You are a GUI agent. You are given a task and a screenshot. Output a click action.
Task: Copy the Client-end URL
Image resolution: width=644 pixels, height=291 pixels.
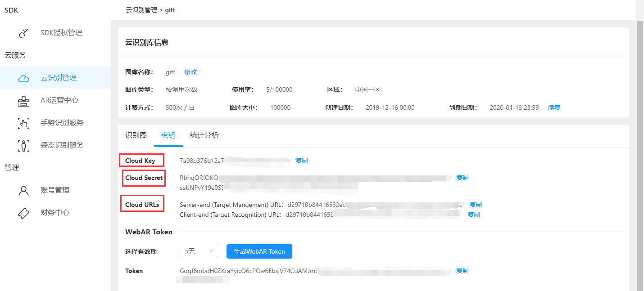pyautogui.click(x=474, y=215)
